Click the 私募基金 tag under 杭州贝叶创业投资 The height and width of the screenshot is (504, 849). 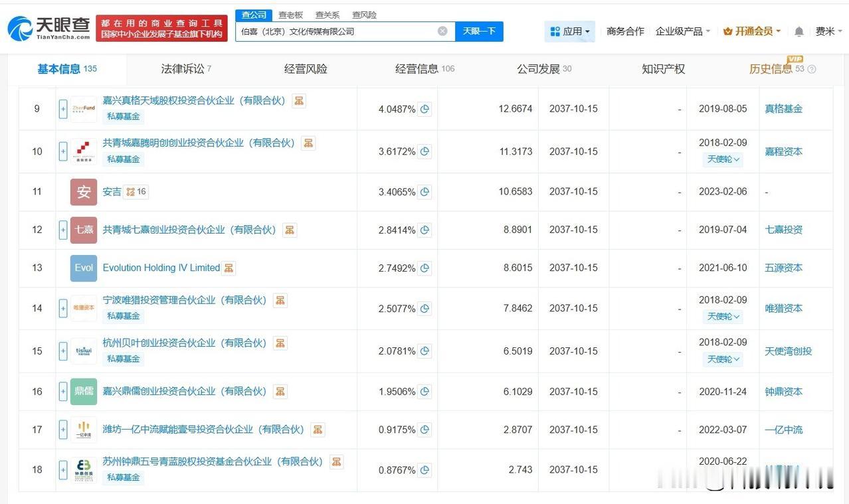pos(124,359)
